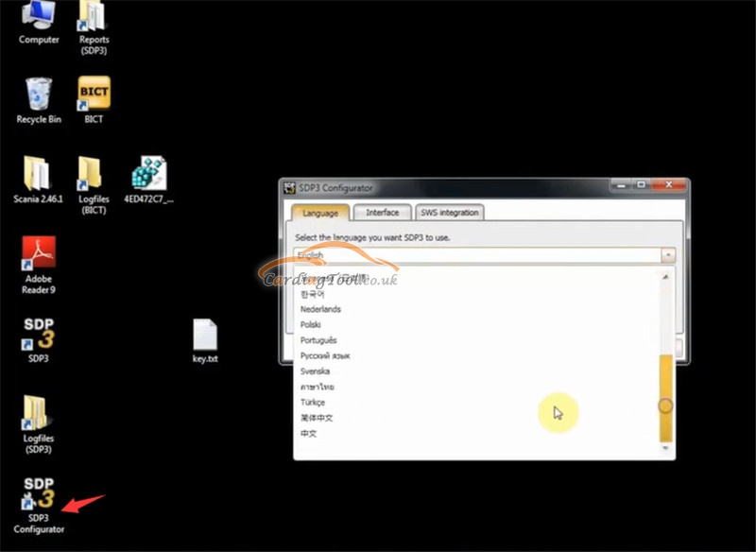
Task: Open the Reports (SDP3) folder shortcut
Action: pos(94,28)
